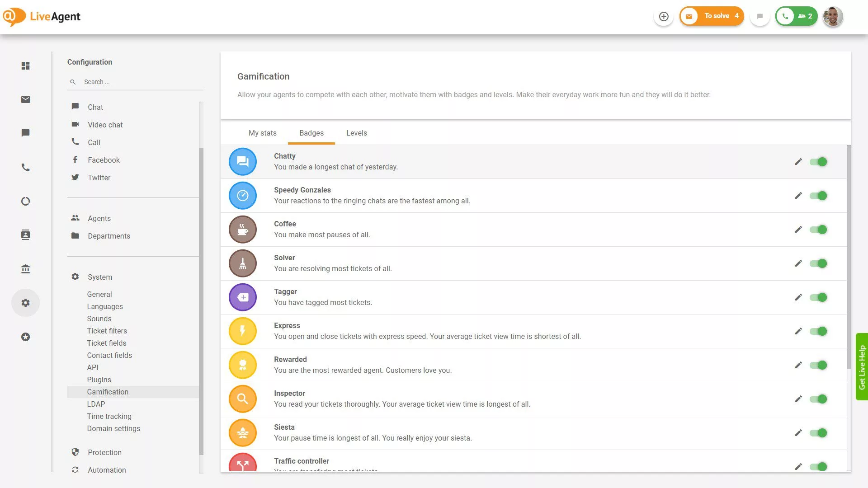The height and width of the screenshot is (488, 868).
Task: Disable the Siesta badge switch
Action: click(818, 432)
